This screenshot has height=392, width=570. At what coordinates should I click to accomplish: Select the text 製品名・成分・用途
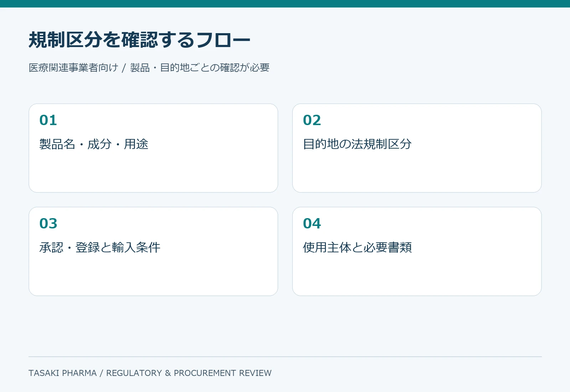pos(94,144)
